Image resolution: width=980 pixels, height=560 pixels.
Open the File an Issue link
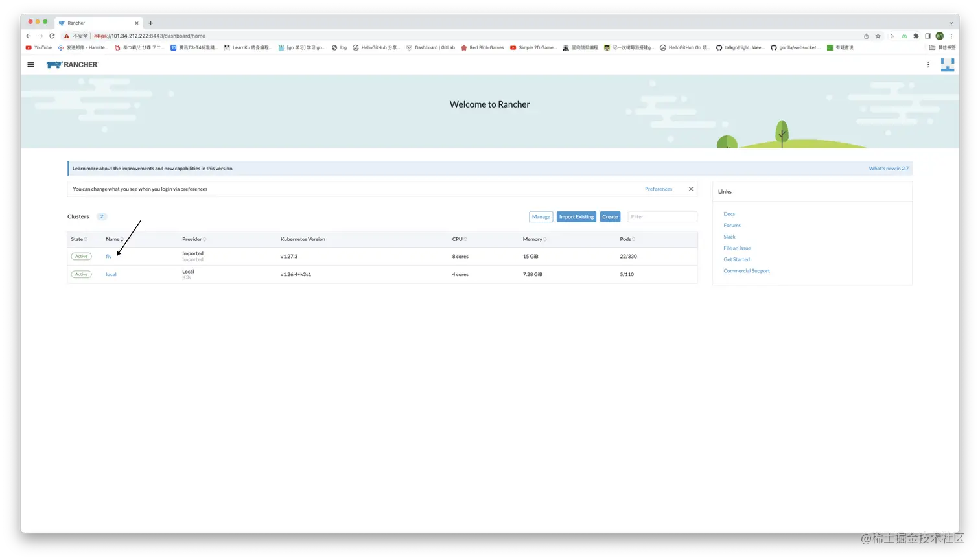tap(737, 248)
